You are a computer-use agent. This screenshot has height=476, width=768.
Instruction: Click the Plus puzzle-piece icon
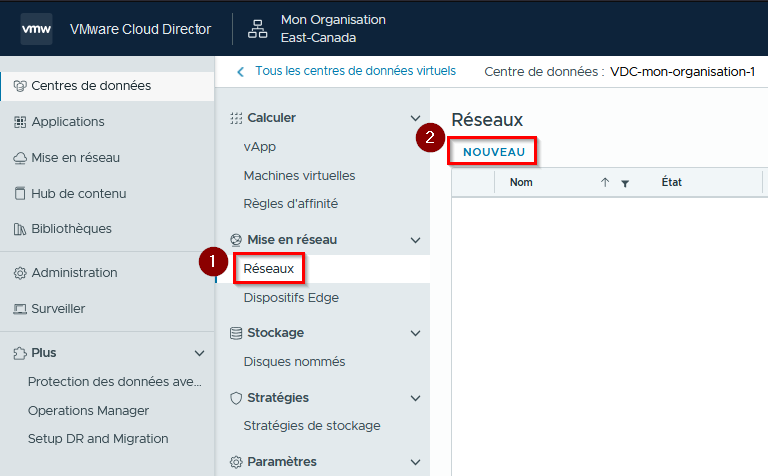(20, 353)
